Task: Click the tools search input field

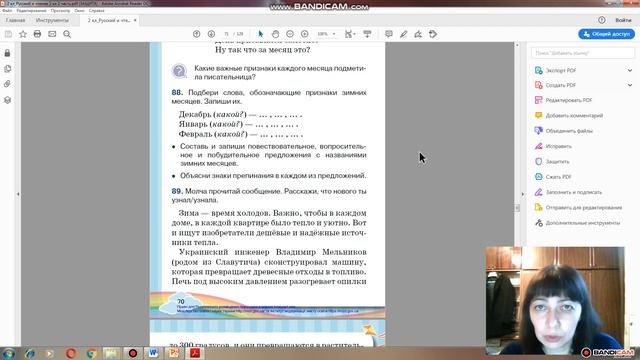Action: pos(583,53)
